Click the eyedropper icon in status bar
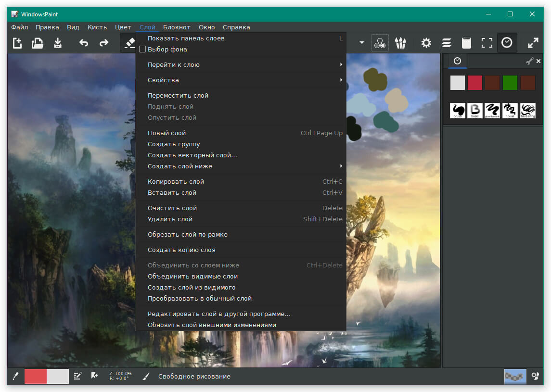 [15, 376]
